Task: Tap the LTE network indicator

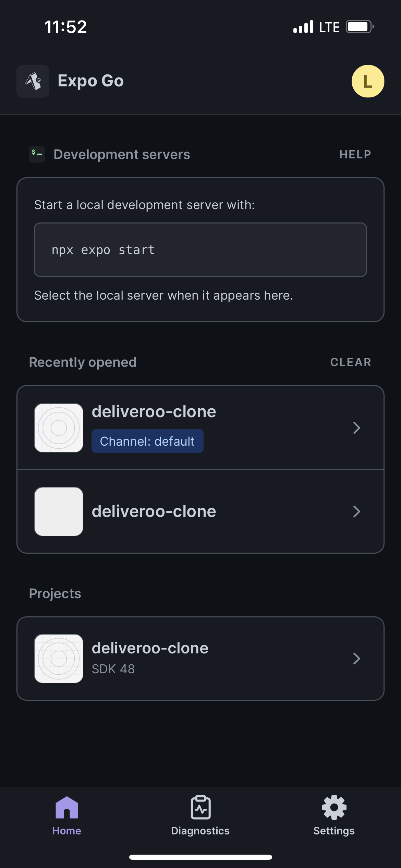Action: (x=329, y=27)
